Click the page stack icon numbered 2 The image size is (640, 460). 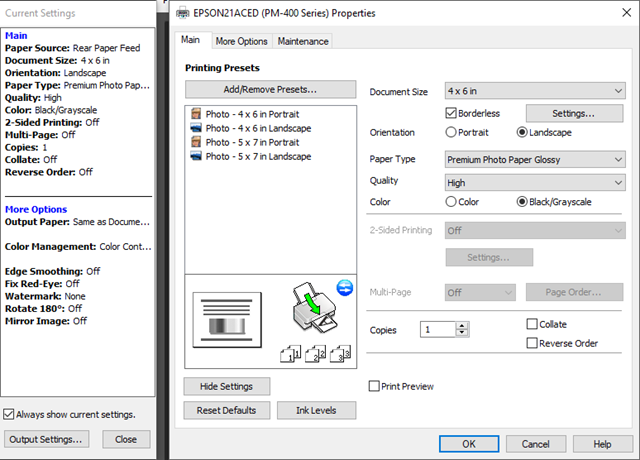pyautogui.click(x=315, y=353)
